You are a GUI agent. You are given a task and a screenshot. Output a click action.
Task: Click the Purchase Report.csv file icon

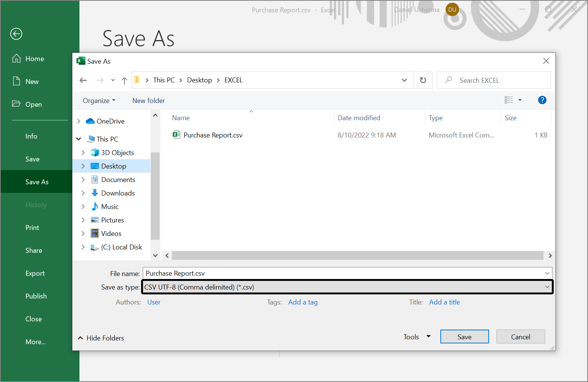tap(177, 135)
